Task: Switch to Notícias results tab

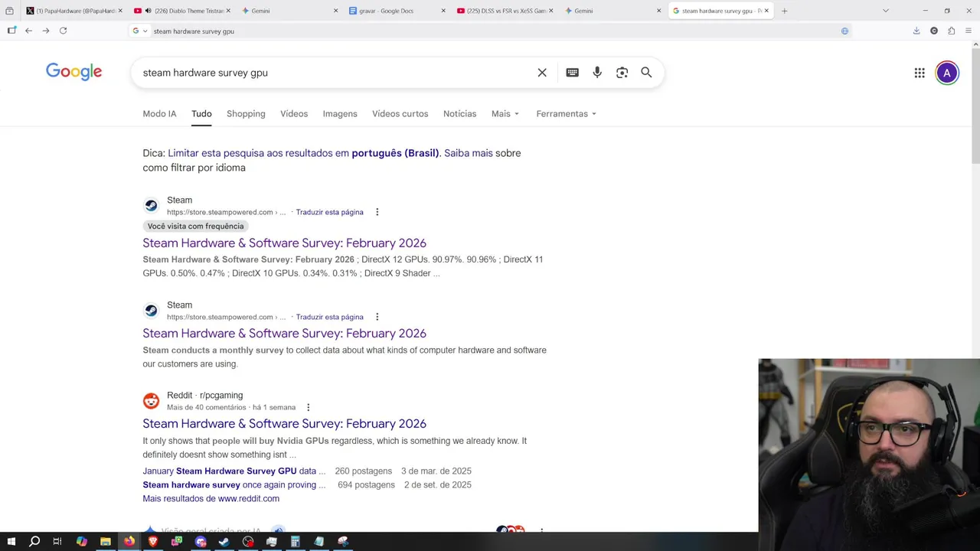Action: (459, 113)
